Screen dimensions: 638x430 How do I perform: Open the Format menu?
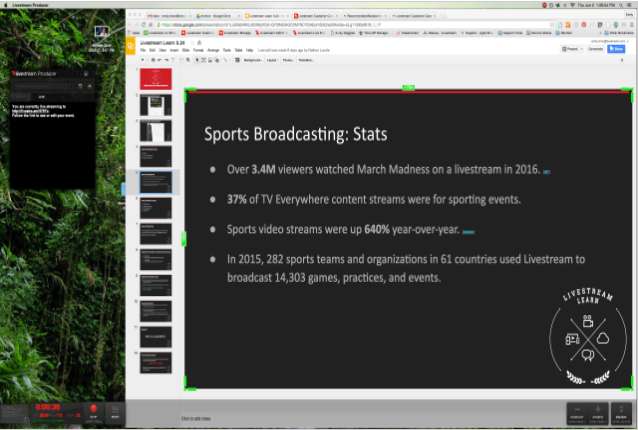(198, 50)
